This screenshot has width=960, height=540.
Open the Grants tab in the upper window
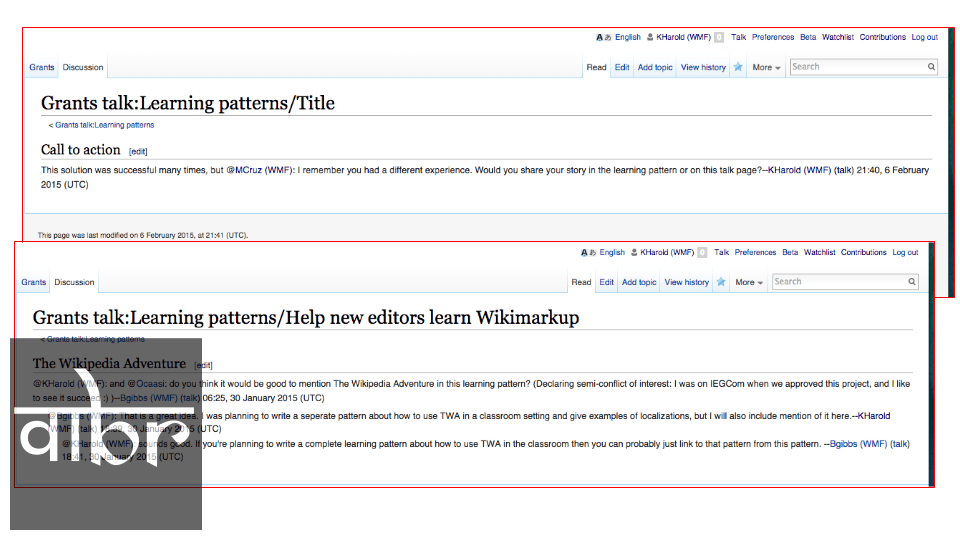pos(42,67)
